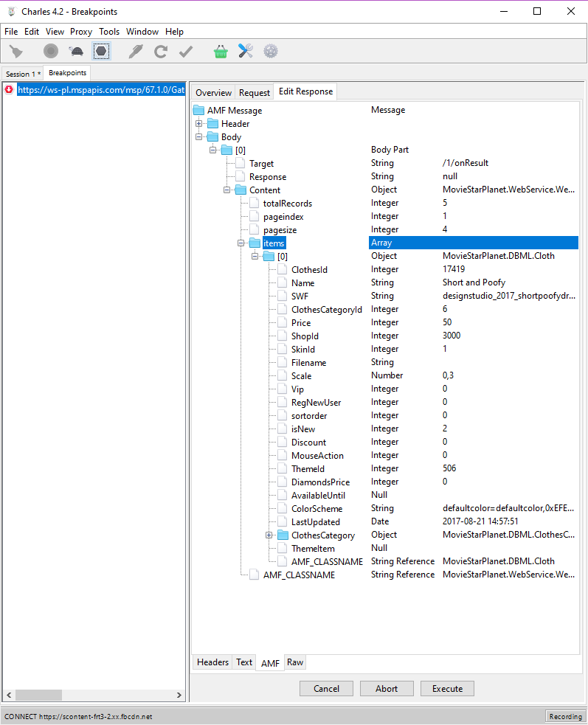
Task: Select the Price value 50
Action: coord(447,322)
